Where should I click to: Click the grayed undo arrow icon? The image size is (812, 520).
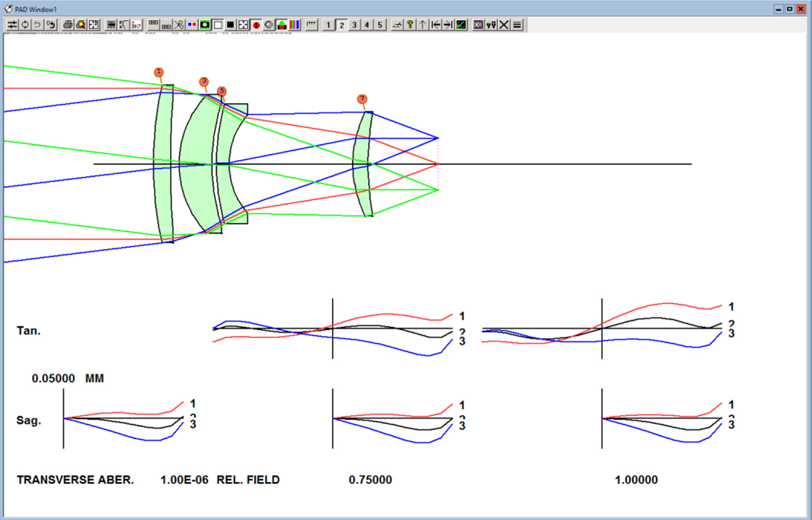click(37, 24)
